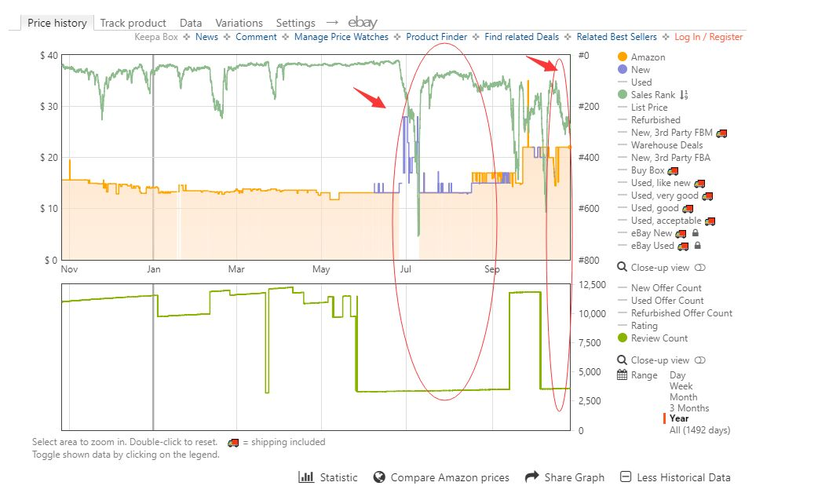Click the Share Graph arrow icon
The height and width of the screenshot is (504, 818).
click(531, 477)
